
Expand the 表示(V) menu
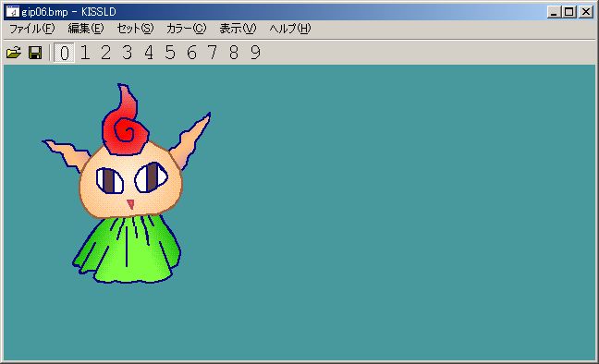(x=238, y=29)
